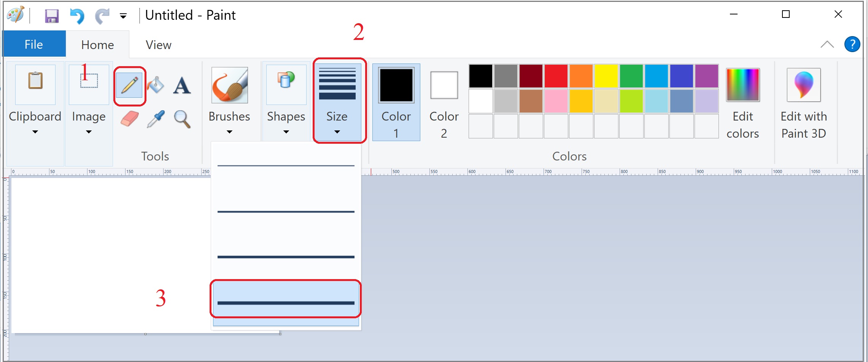Select the Magnifier tool
The image size is (868, 362).
coord(182,119)
